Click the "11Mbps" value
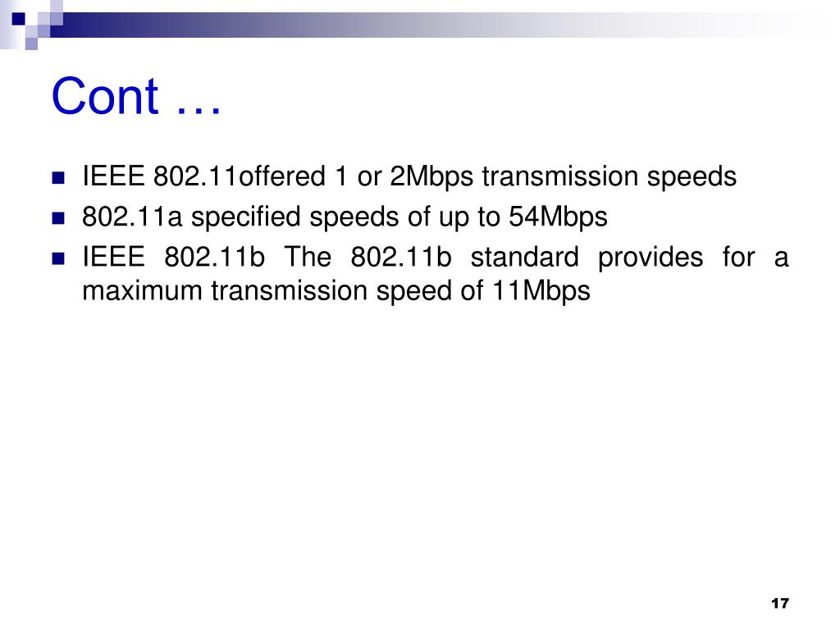 pos(541,291)
